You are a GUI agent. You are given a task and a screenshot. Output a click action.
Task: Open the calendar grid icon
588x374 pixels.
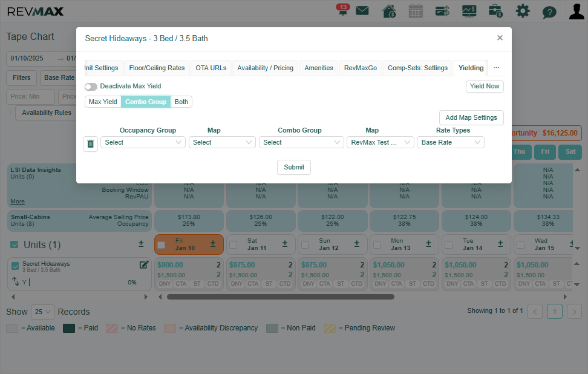coord(416,11)
